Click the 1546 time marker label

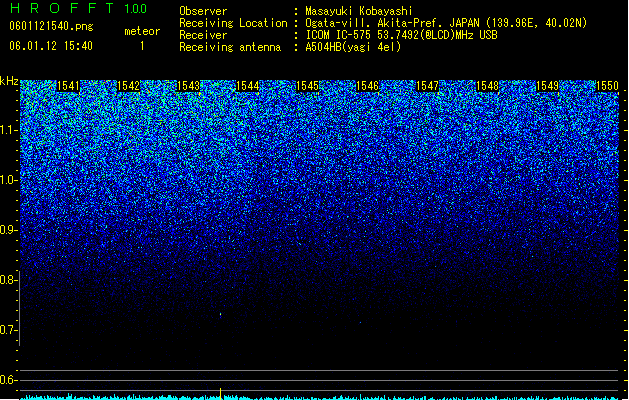tap(367, 86)
